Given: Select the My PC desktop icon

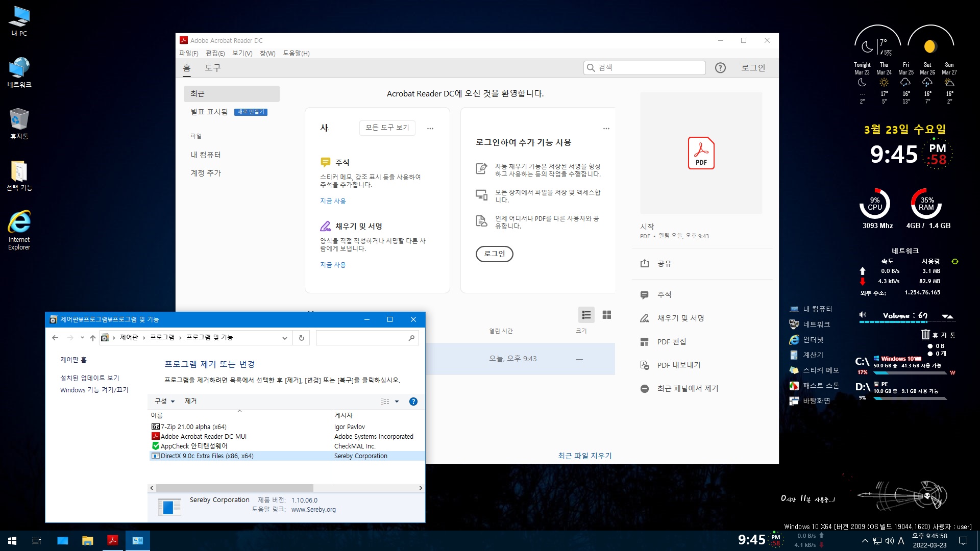Looking at the screenshot, I should pyautogui.click(x=19, y=21).
